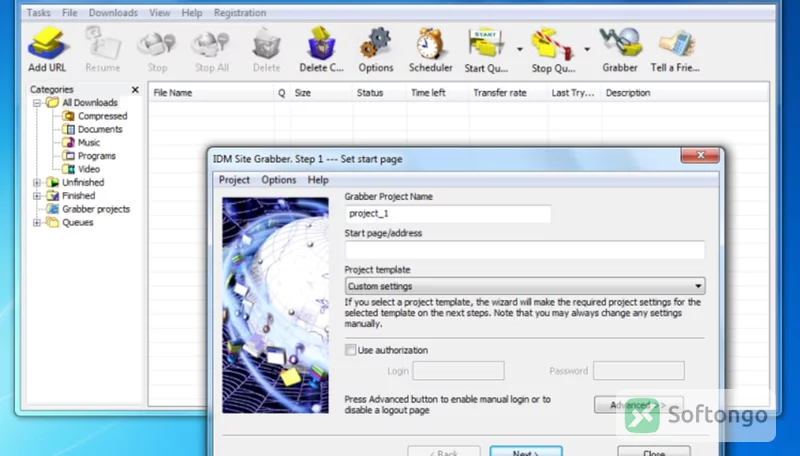Open the Downloads menu

pos(113,13)
